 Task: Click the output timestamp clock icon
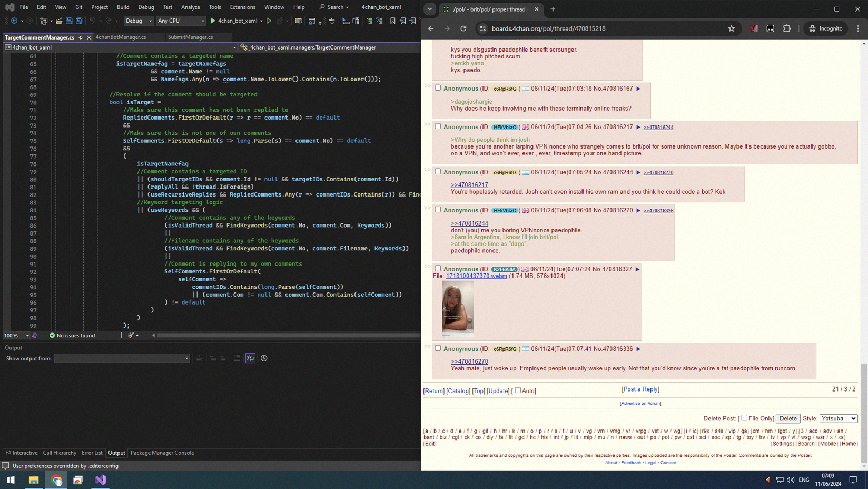pos(264,358)
